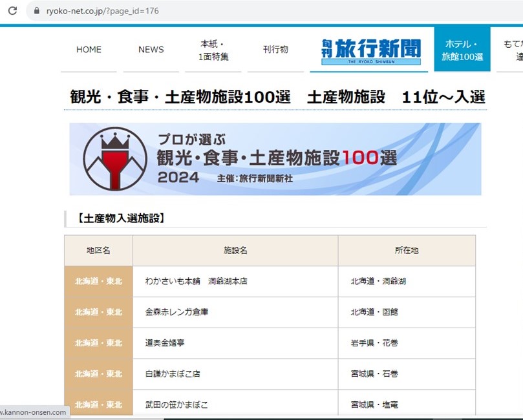Image resolution: width=523 pixels, height=420 pixels.
Task: Click the crown trophy emblem in the banner
Action: 115,159
